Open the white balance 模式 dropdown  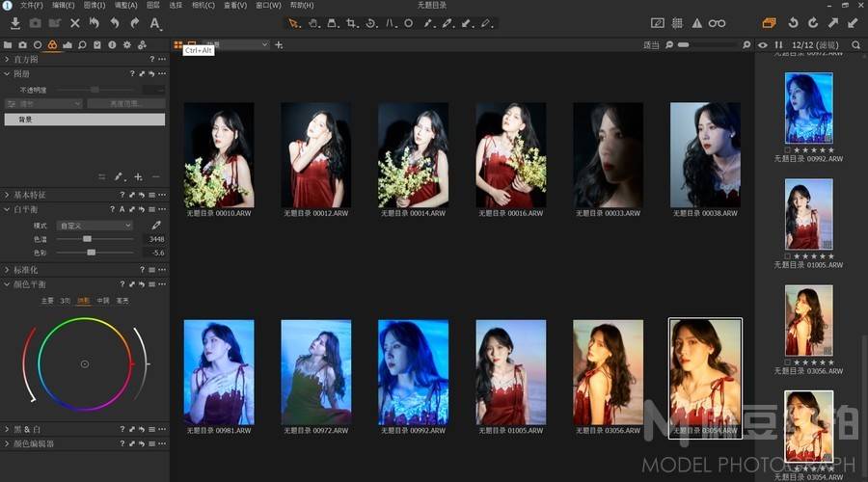pos(95,226)
